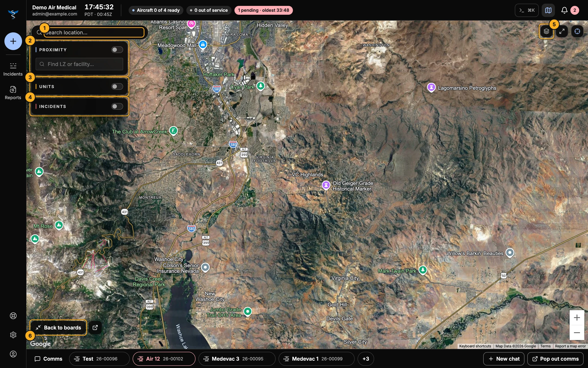Viewport: 588px width, 368px height.
Task: Open the Keyboard shortcuts map link
Action: click(475, 346)
